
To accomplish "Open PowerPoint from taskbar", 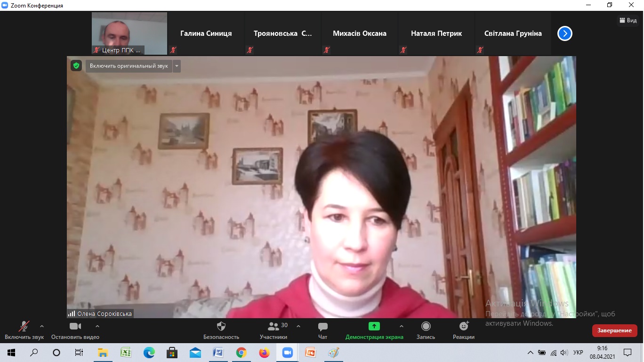I will (x=310, y=353).
